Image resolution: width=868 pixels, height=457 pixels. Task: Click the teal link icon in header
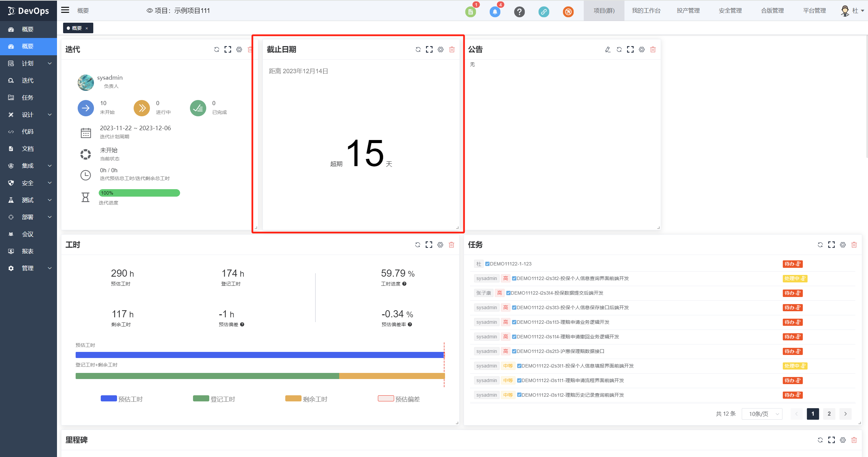pyautogui.click(x=543, y=12)
